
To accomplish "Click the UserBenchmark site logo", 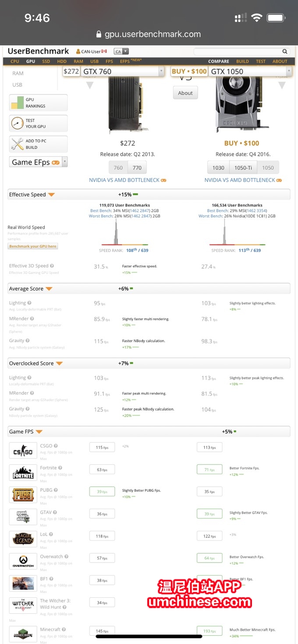I will 39,51.
